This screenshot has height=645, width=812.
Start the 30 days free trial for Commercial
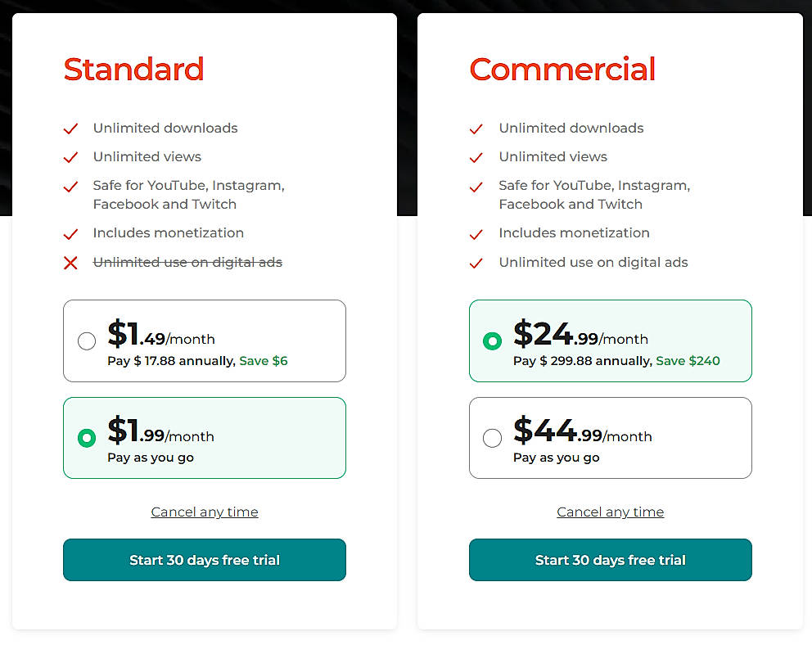(x=610, y=560)
